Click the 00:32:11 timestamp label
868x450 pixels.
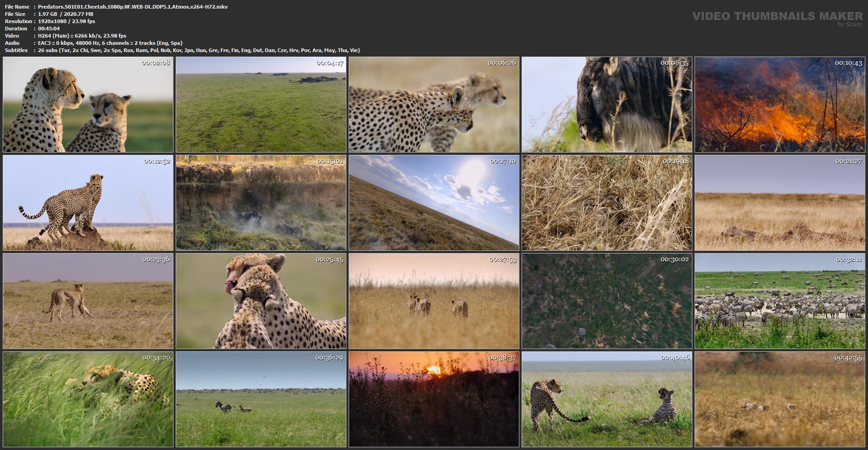848,259
